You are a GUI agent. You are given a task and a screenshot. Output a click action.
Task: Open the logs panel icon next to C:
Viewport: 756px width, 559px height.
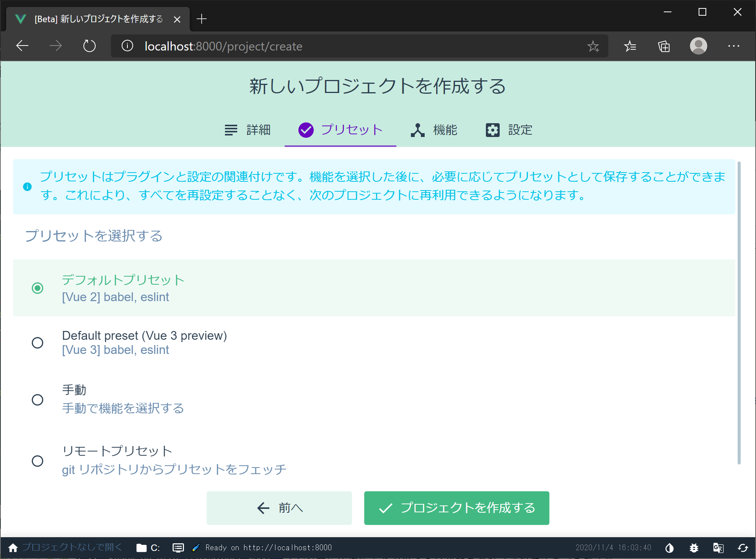point(178,548)
